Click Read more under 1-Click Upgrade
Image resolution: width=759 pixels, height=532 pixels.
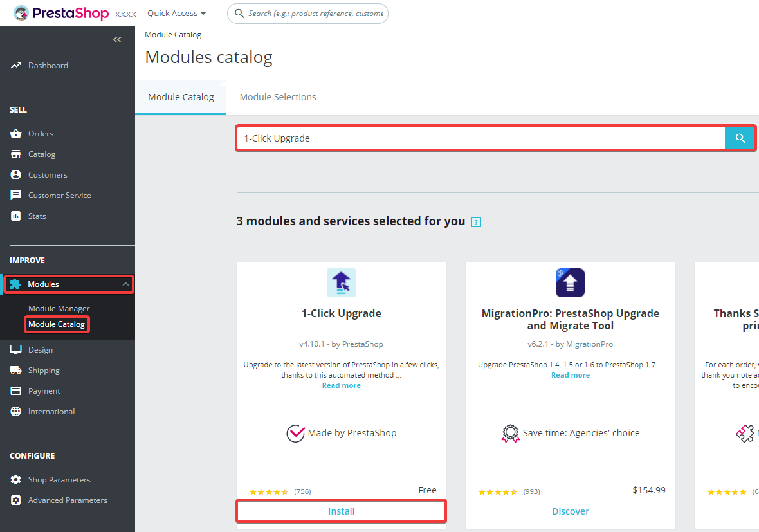pyautogui.click(x=341, y=385)
